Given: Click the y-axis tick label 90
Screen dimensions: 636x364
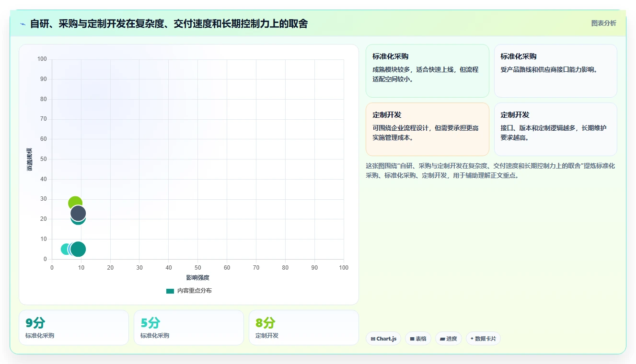Looking at the screenshot, I should 44,79.
